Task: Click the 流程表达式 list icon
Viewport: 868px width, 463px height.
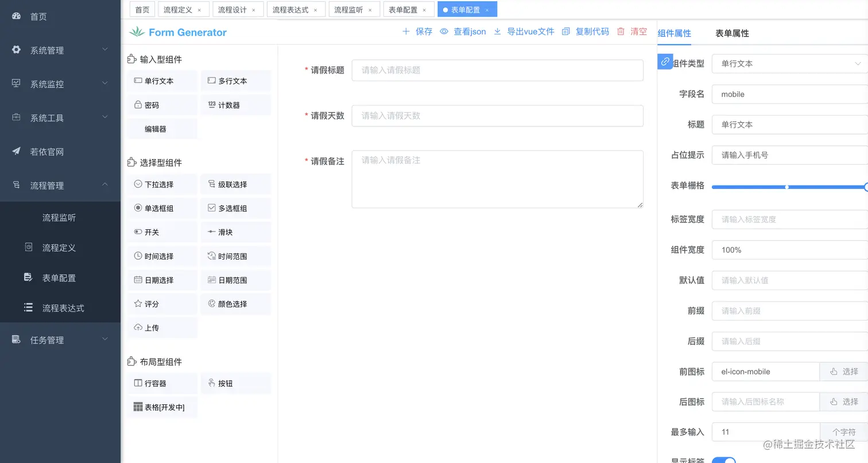Action: click(x=28, y=307)
